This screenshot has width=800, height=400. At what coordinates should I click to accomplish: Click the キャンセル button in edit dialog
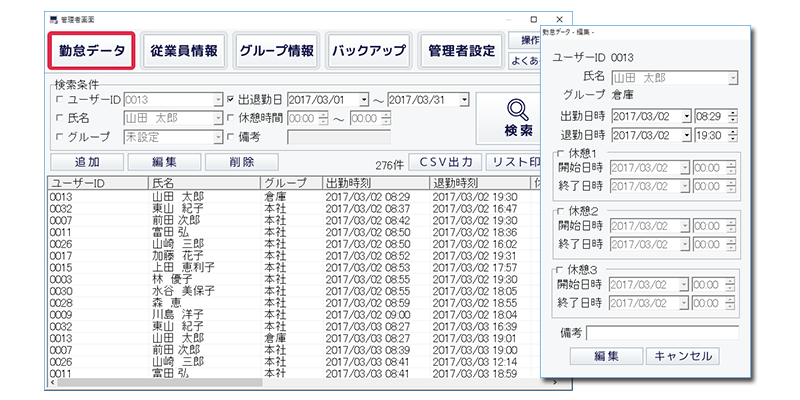pos(682,356)
